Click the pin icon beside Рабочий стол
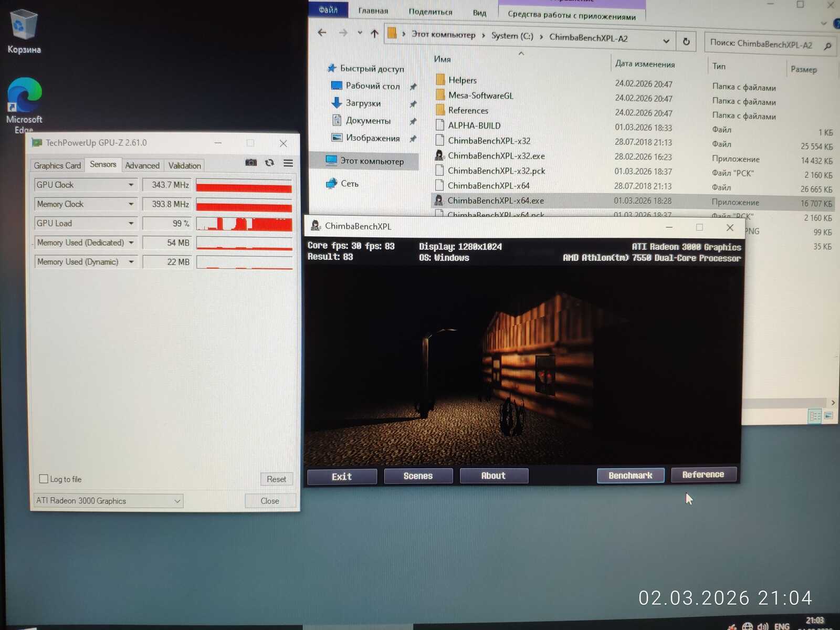840x630 pixels. [x=413, y=87]
